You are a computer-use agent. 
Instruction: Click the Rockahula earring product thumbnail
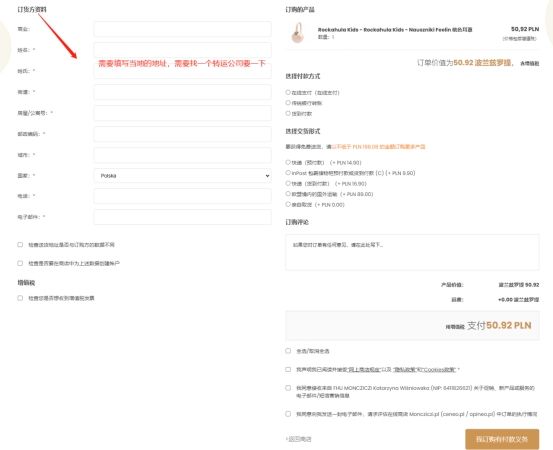pyautogui.click(x=298, y=32)
